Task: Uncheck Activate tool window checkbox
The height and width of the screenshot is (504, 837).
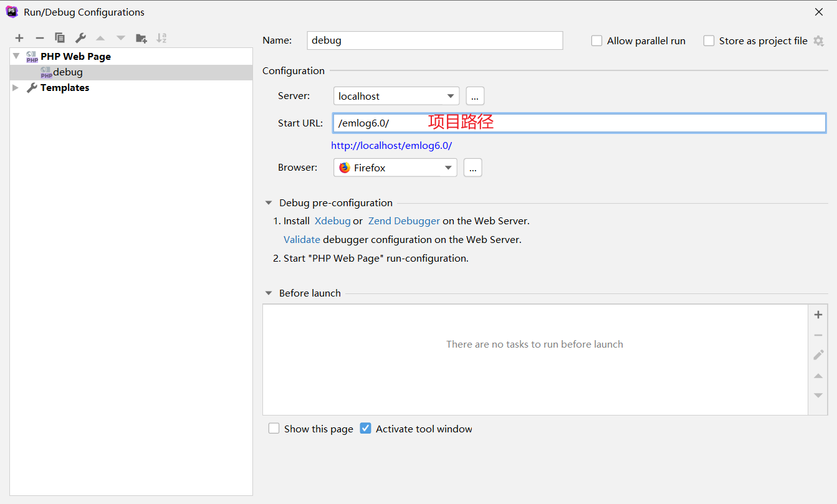Action: click(x=366, y=429)
